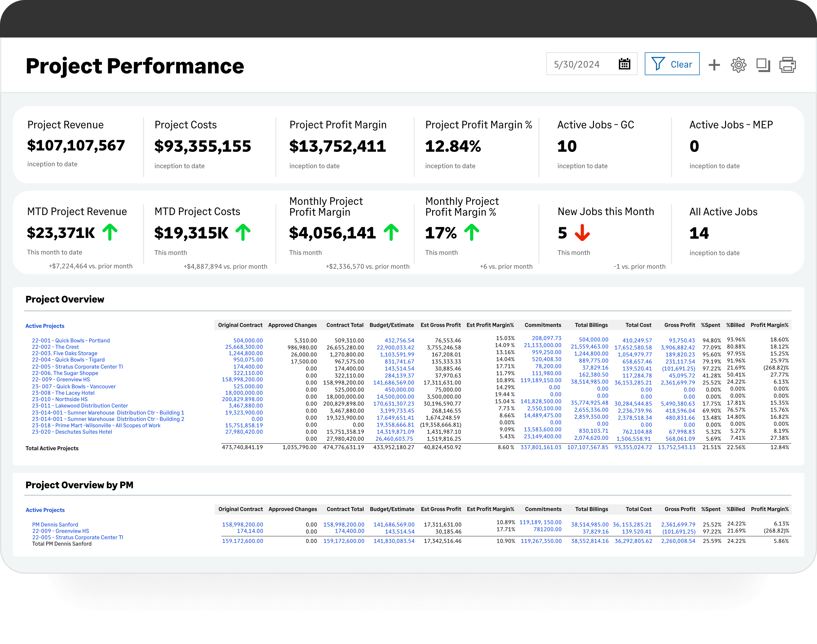Viewport: 817px width, 644px height.
Task: Click the 5/30/2024 date field
Action: point(592,64)
